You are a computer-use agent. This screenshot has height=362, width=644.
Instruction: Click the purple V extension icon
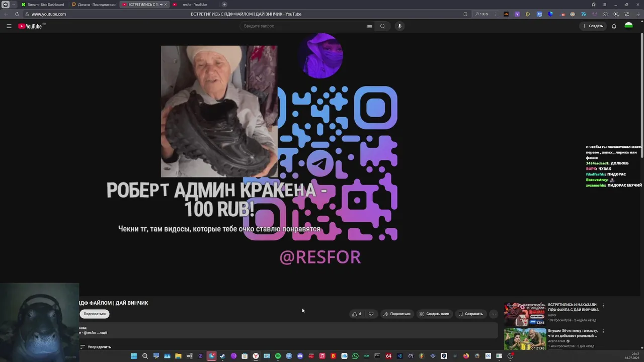pos(517,14)
